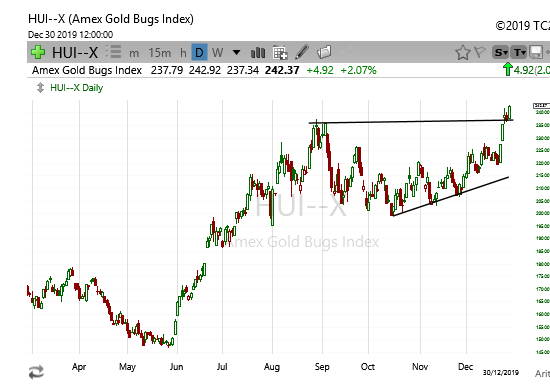Toggle the star favorite icon
Viewport: 550px width, 385px height.
point(463,53)
